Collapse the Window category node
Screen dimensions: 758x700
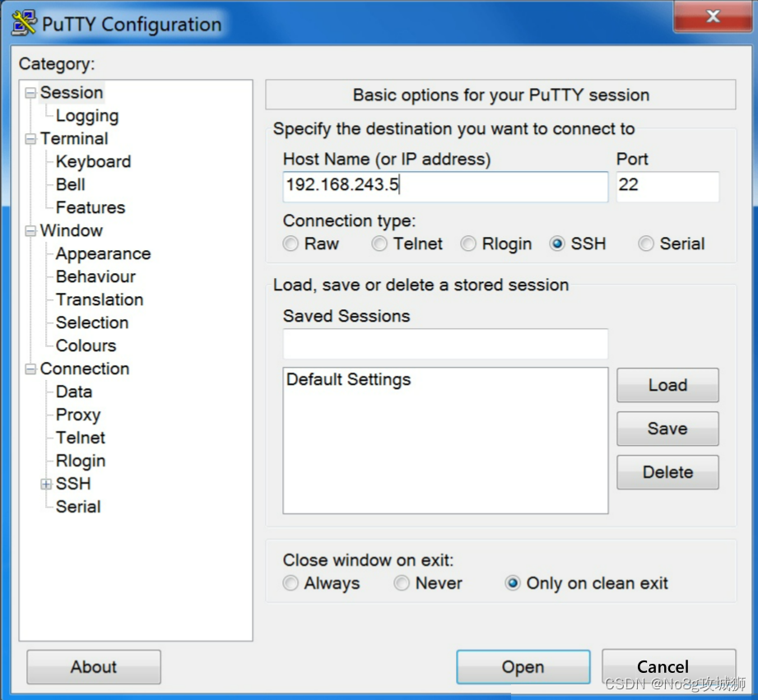click(30, 231)
